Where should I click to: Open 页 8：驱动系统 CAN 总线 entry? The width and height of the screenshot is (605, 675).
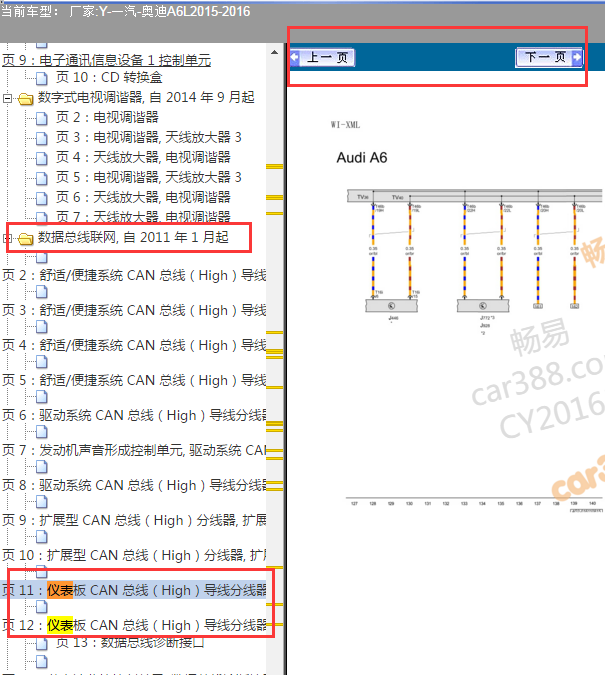coord(134,486)
